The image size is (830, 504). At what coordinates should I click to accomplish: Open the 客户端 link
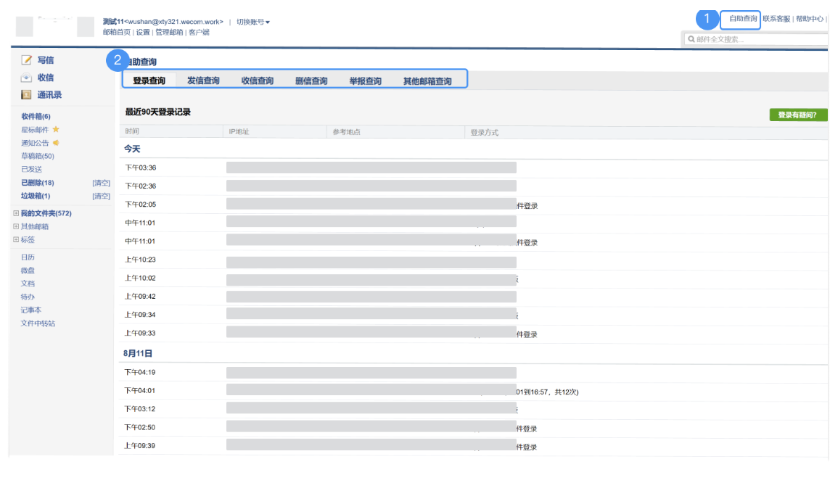(199, 32)
